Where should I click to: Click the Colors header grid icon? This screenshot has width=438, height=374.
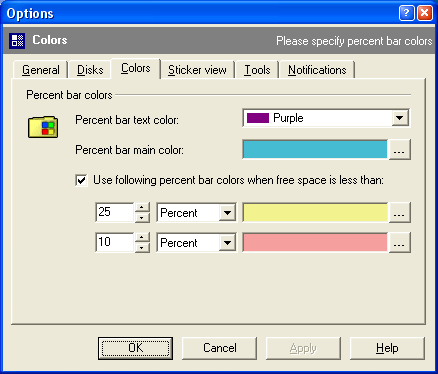tap(17, 41)
